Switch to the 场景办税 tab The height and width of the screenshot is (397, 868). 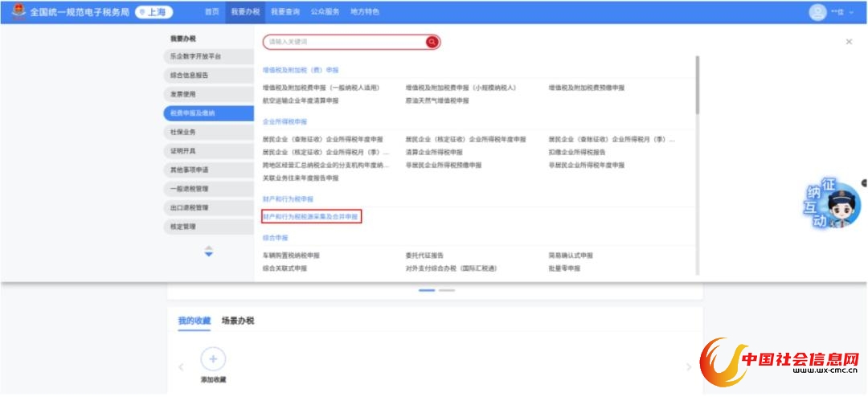tap(238, 321)
